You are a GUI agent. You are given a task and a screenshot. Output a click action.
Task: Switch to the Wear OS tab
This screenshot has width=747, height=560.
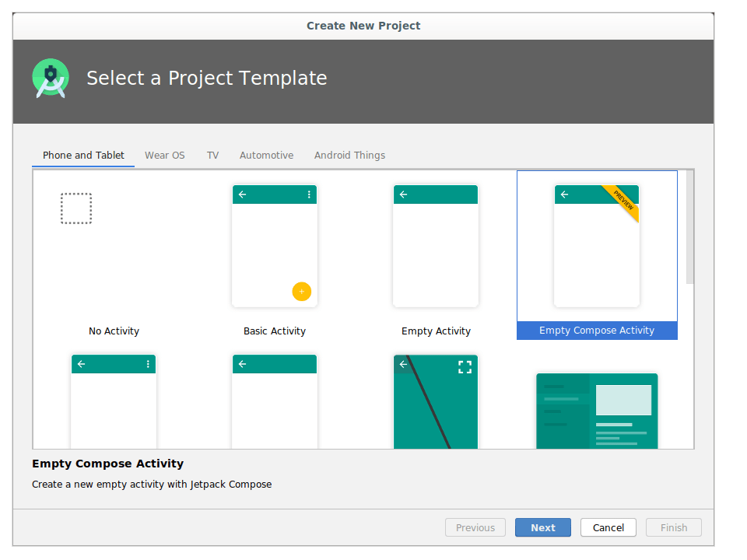click(x=164, y=156)
